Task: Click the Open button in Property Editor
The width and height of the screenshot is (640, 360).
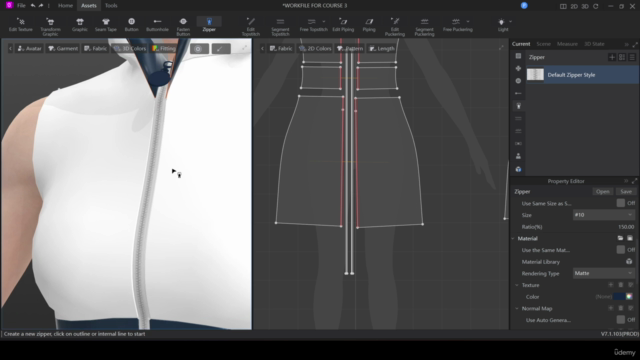Action: 602,191
